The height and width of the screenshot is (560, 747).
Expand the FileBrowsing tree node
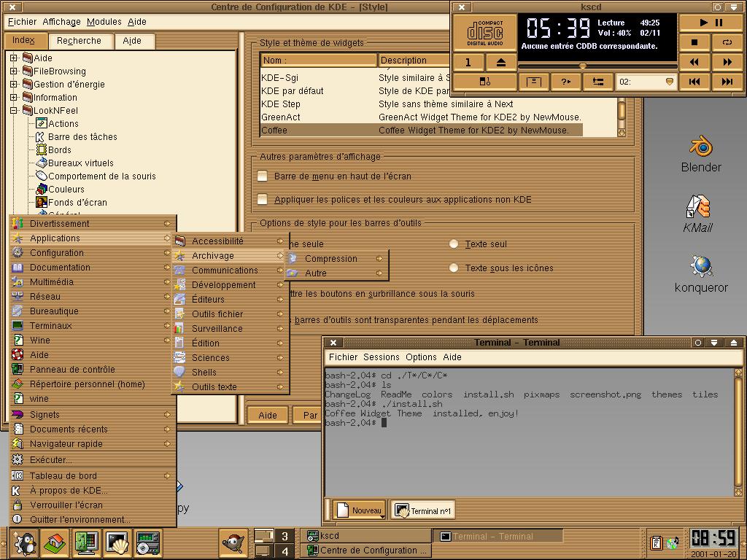point(13,71)
